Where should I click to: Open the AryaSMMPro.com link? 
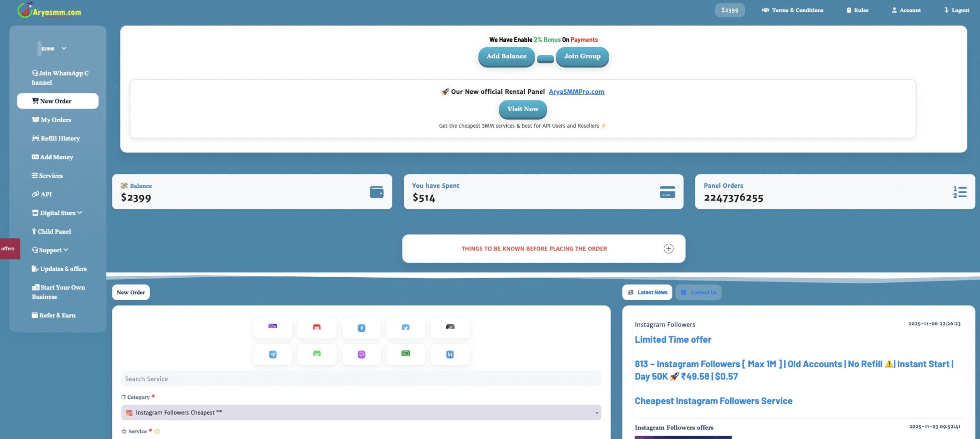[576, 92]
